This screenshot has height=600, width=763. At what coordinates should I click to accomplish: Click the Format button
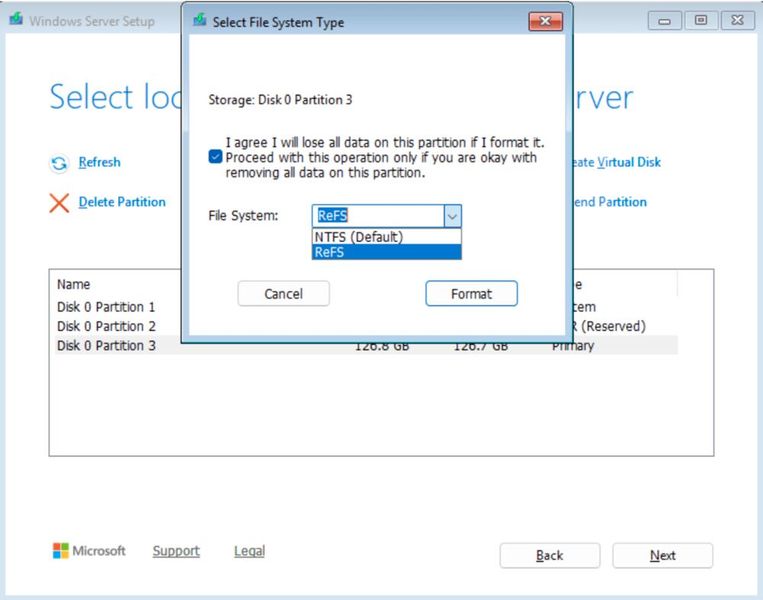pos(471,293)
